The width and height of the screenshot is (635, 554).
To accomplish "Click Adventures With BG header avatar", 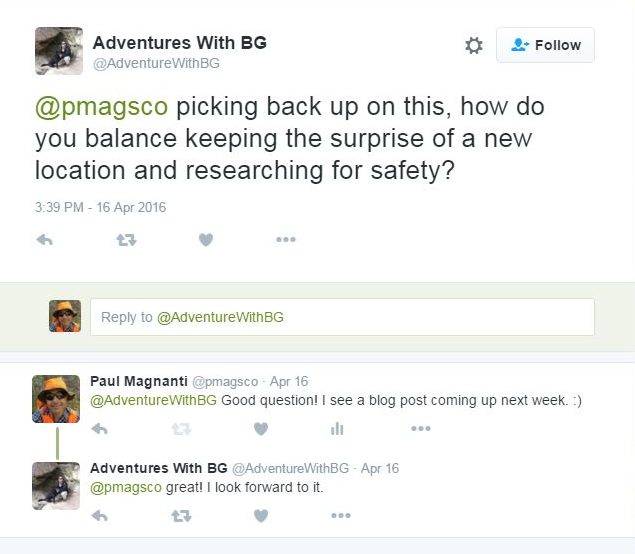I will coord(59,51).
